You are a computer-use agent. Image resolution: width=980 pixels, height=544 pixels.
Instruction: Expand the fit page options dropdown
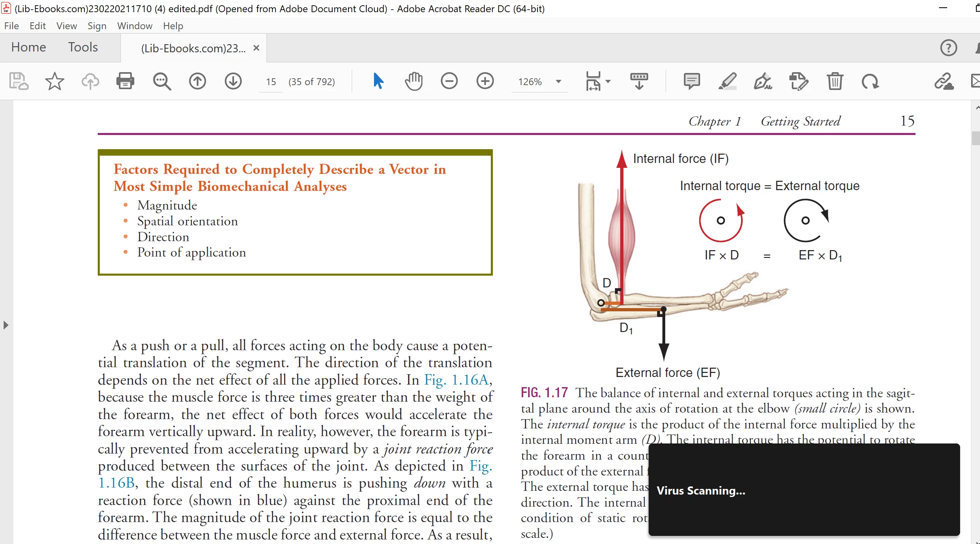tap(608, 81)
